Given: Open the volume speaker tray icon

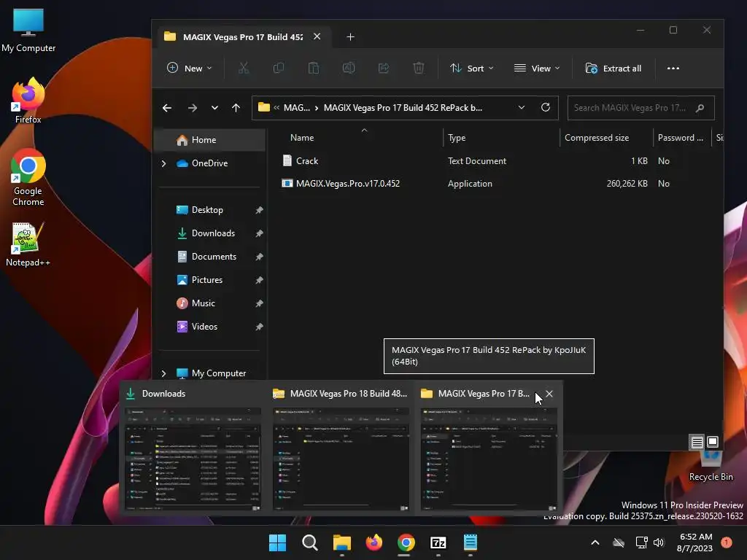Looking at the screenshot, I should click(x=659, y=542).
